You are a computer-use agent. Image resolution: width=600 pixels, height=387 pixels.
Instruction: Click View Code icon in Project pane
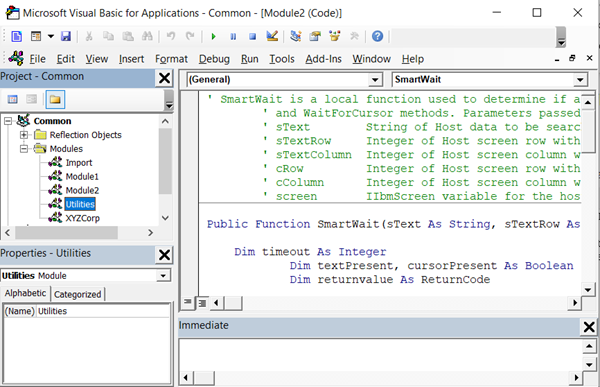pyautogui.click(x=13, y=100)
